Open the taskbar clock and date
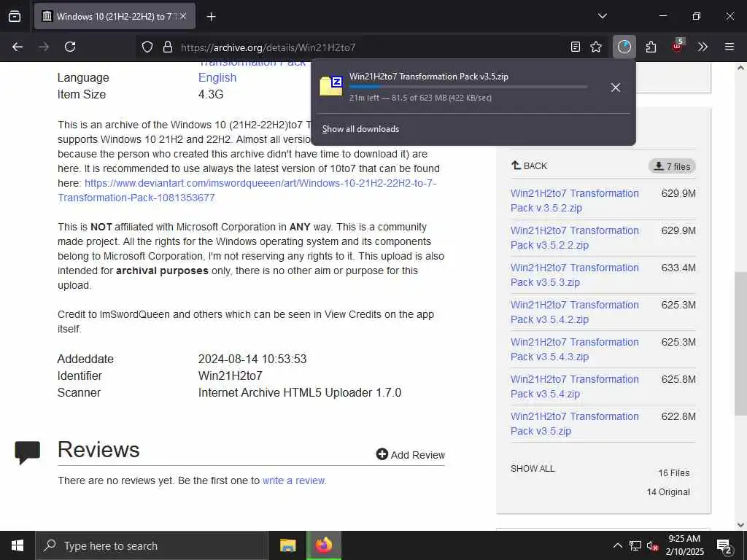Viewport: 747px width, 560px height. (684, 545)
